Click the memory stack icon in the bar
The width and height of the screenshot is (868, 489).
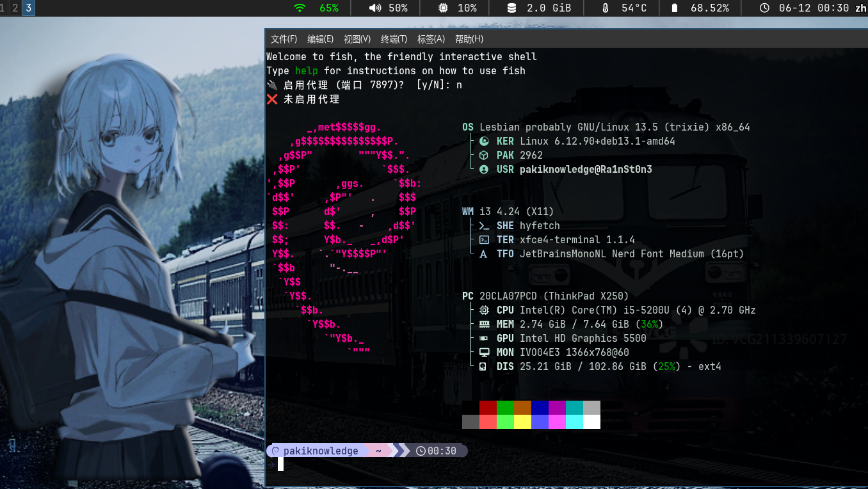pyautogui.click(x=511, y=8)
